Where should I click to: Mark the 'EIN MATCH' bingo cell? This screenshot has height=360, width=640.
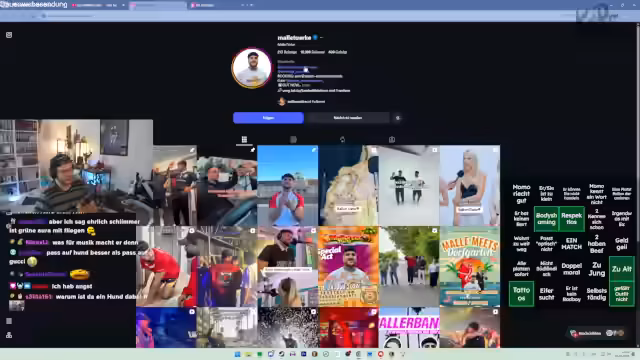(571, 244)
